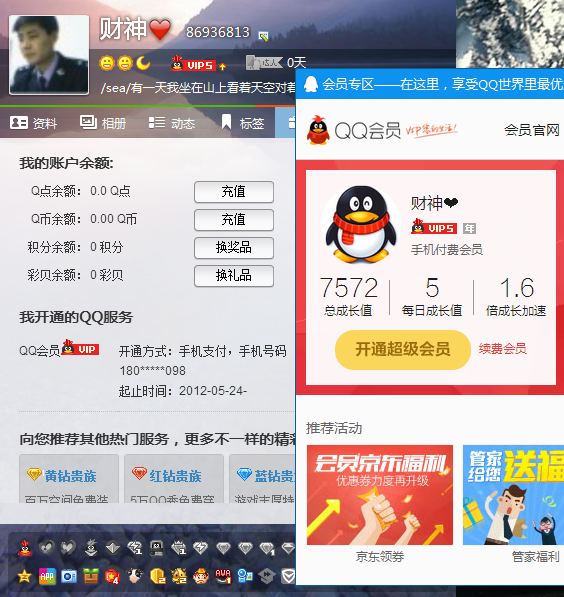The height and width of the screenshot is (597, 564).
Task: Click the 管家福利 caption
Action: [x=536, y=557]
